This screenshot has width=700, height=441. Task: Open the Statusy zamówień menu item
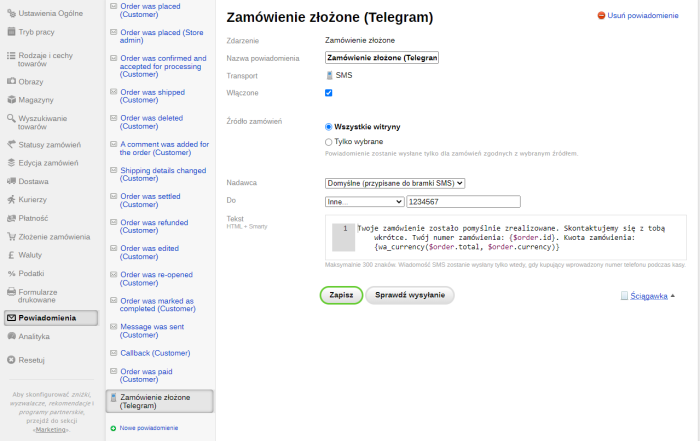[47, 144]
